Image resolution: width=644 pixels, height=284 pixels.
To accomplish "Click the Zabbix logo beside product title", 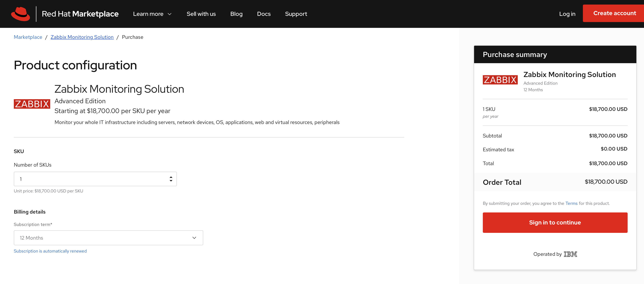I will click(32, 104).
